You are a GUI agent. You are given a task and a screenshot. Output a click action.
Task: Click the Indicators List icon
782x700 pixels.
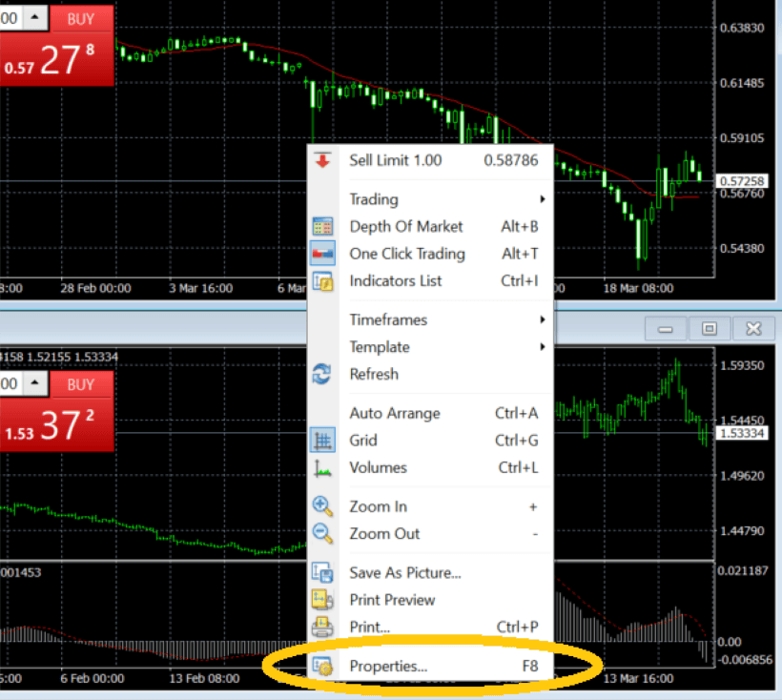322,281
